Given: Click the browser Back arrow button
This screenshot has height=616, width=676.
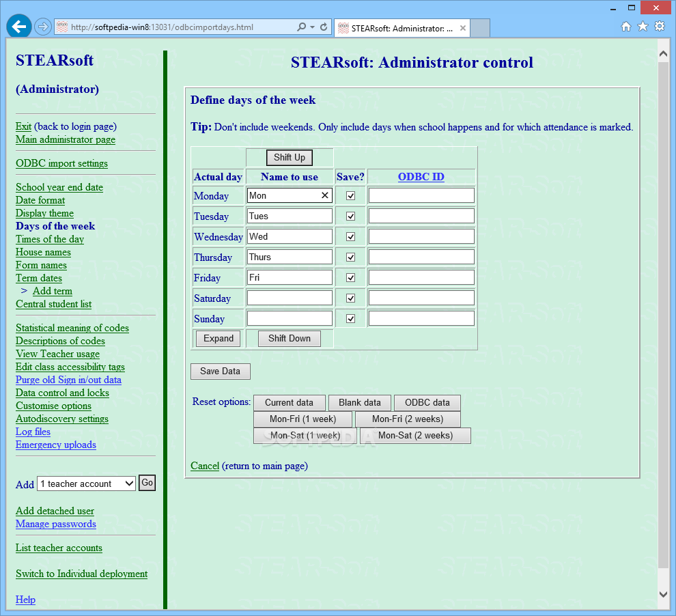Looking at the screenshot, I should click(x=19, y=27).
